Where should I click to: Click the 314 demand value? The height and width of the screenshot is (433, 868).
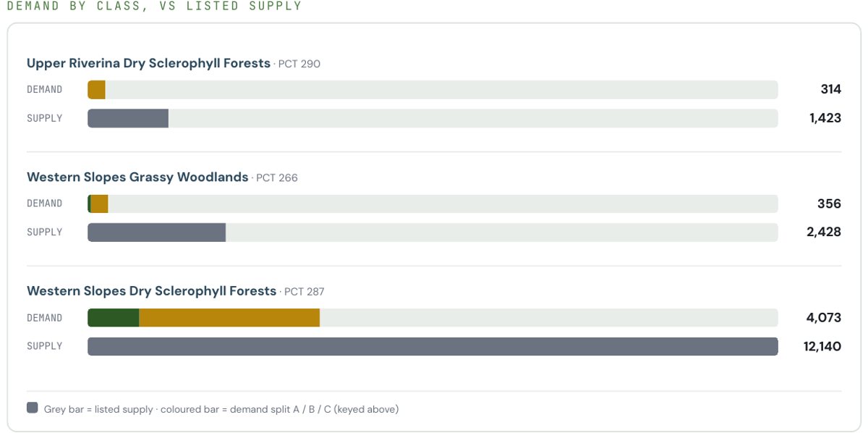pos(831,90)
